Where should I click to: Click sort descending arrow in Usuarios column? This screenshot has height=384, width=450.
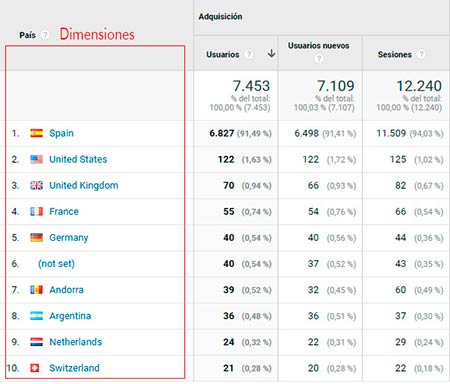click(x=272, y=53)
